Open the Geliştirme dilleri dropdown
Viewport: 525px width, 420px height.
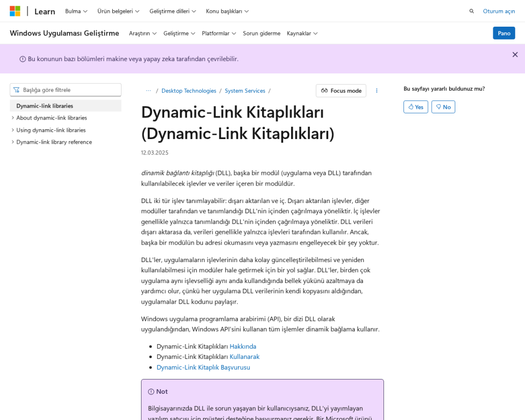click(173, 11)
